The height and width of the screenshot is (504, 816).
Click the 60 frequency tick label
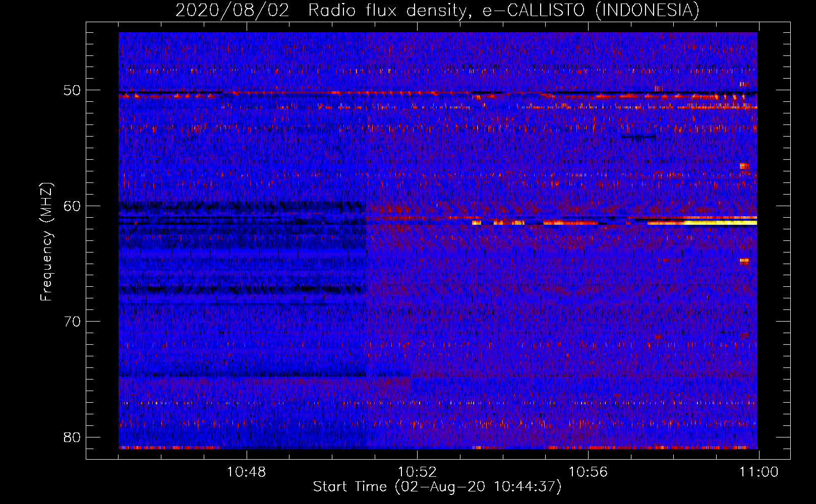[72, 206]
